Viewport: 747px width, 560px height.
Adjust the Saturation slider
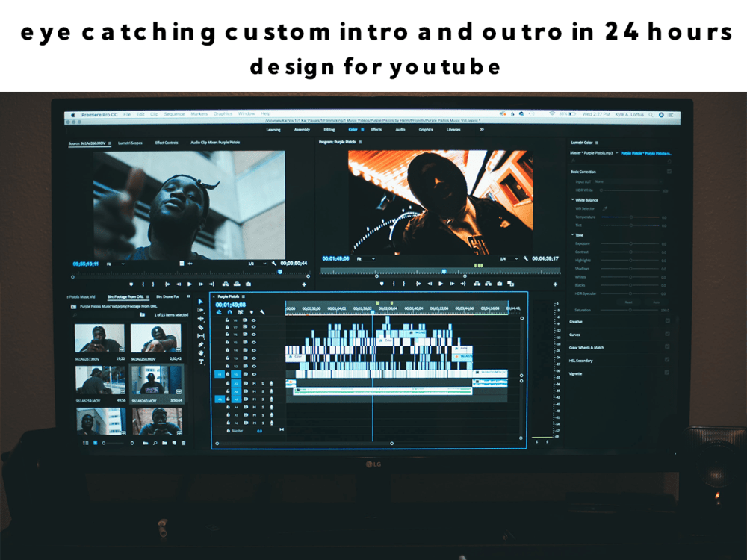(x=630, y=310)
